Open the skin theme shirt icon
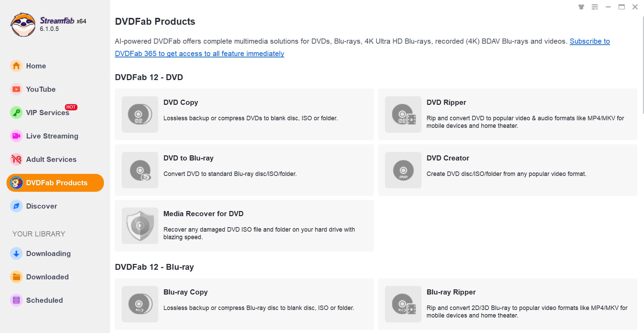Image resolution: width=644 pixels, height=333 pixels. click(x=581, y=7)
